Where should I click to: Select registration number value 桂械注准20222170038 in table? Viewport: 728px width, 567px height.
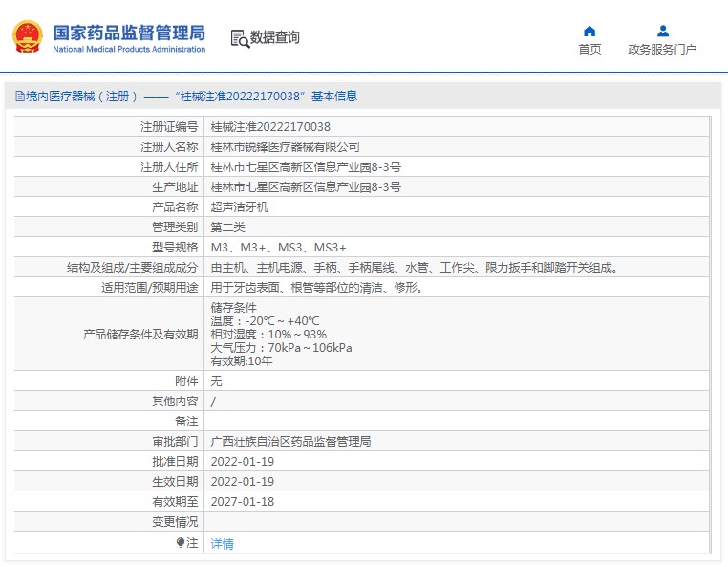tap(270, 127)
